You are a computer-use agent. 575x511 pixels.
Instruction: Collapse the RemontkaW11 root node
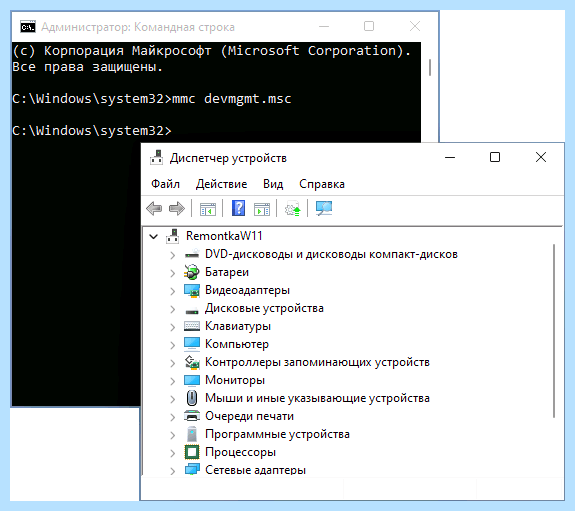click(x=154, y=237)
